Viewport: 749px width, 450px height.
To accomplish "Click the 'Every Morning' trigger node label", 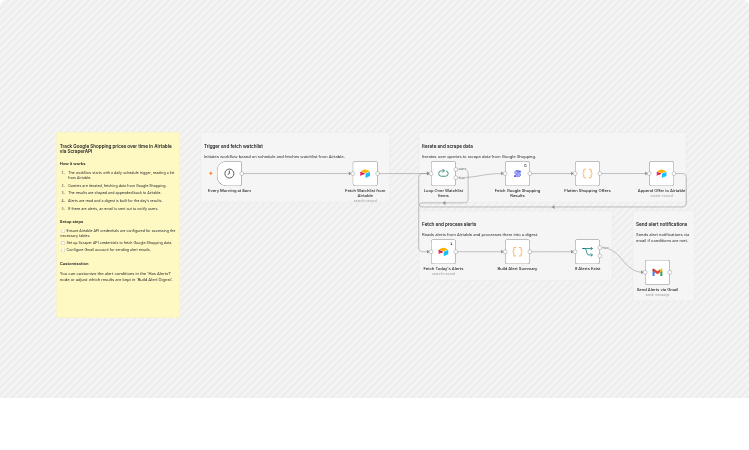I will click(x=229, y=191).
